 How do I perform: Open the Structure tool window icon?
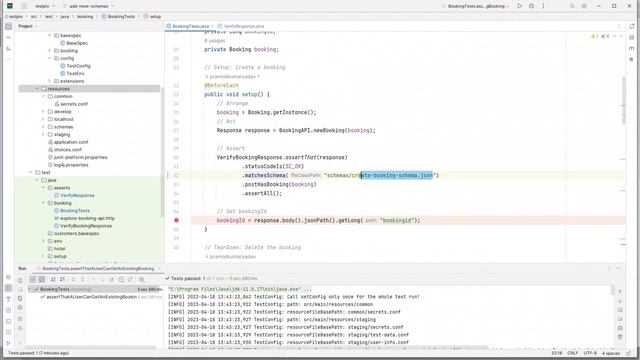coord(9,48)
